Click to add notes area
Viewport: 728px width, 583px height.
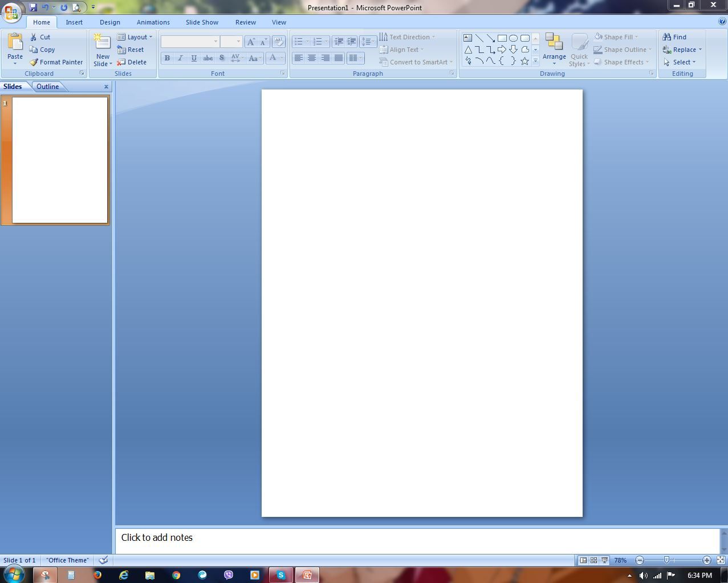pos(417,541)
